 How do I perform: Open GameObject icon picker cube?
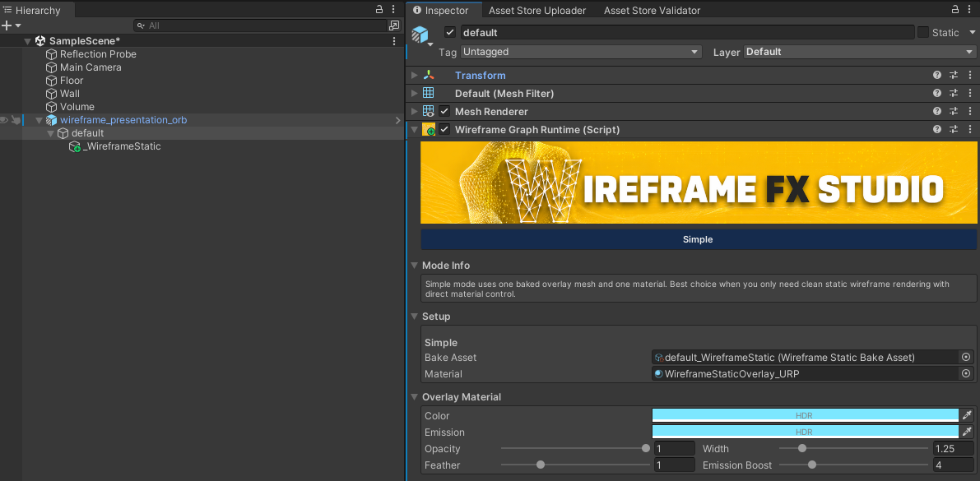click(x=420, y=35)
